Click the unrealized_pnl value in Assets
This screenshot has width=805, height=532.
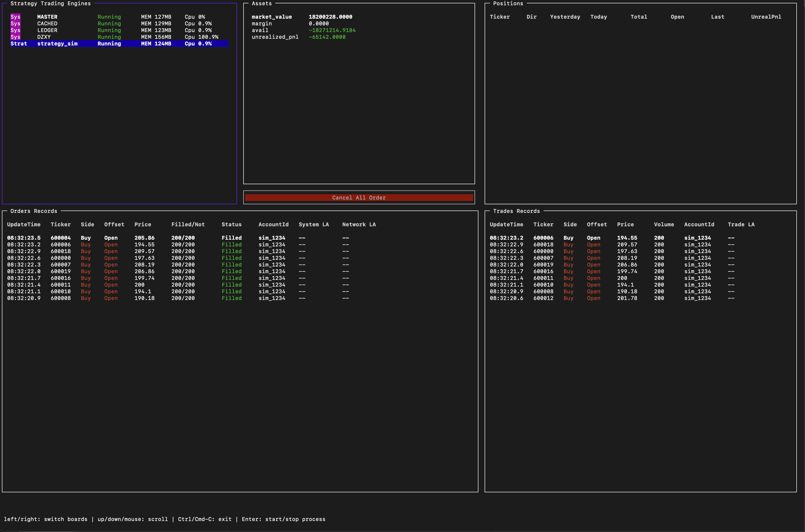click(327, 37)
